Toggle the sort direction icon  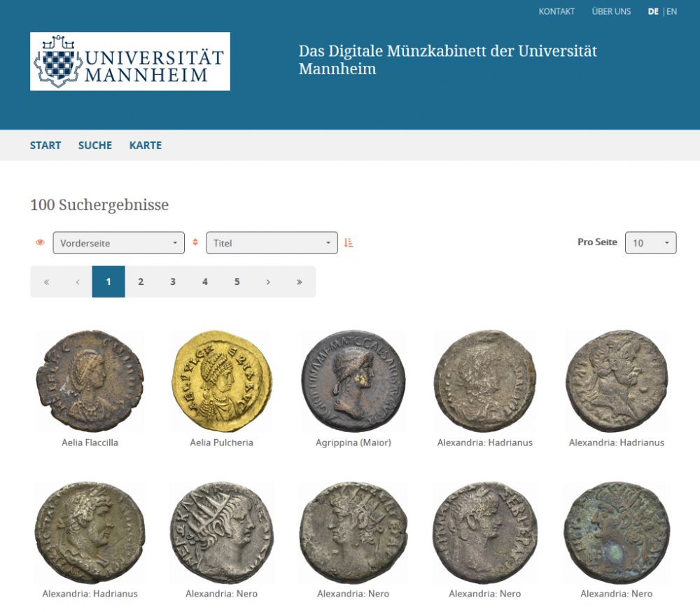pos(349,243)
